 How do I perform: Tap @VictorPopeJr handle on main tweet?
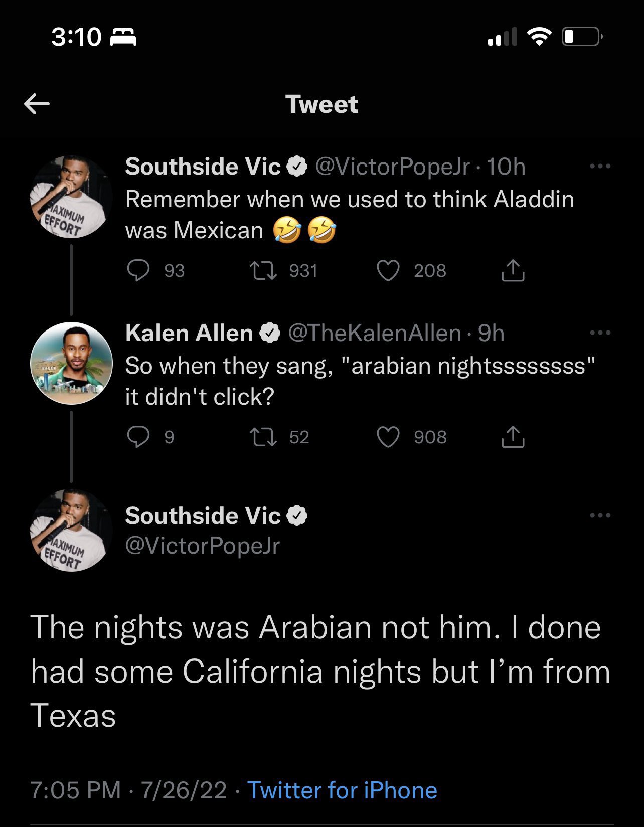202,546
